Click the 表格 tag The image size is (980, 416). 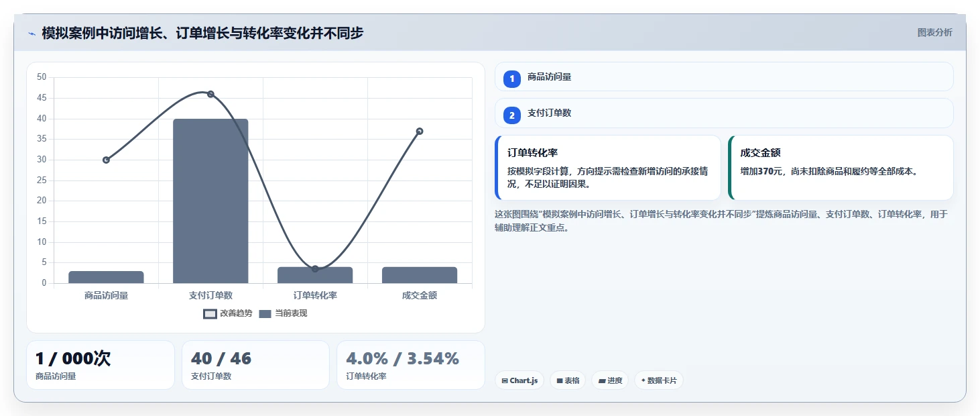tap(568, 380)
